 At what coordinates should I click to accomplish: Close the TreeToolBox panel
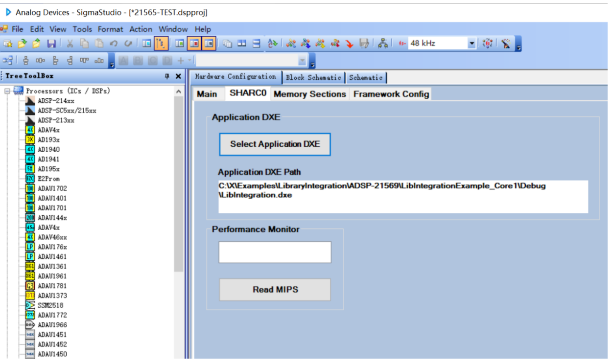[x=178, y=76]
